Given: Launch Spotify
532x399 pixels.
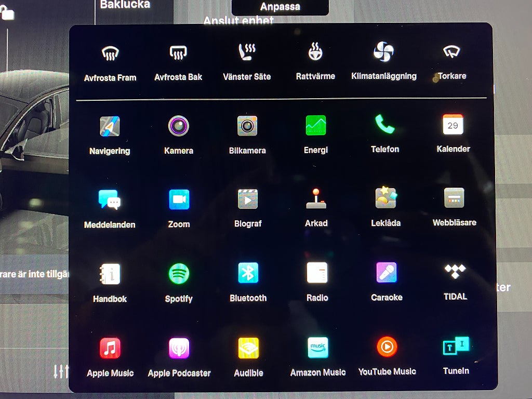Looking at the screenshot, I should (179, 274).
